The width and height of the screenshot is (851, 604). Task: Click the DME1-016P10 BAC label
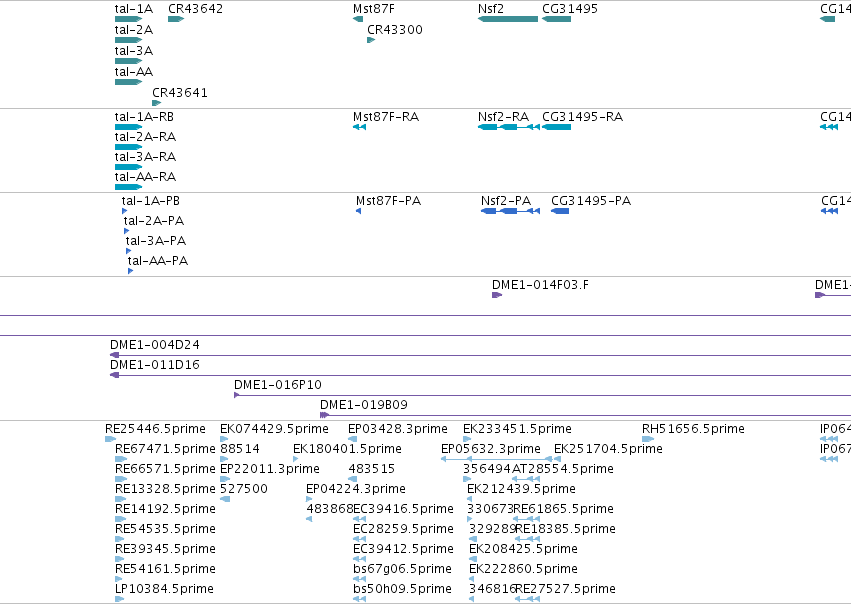278,385
